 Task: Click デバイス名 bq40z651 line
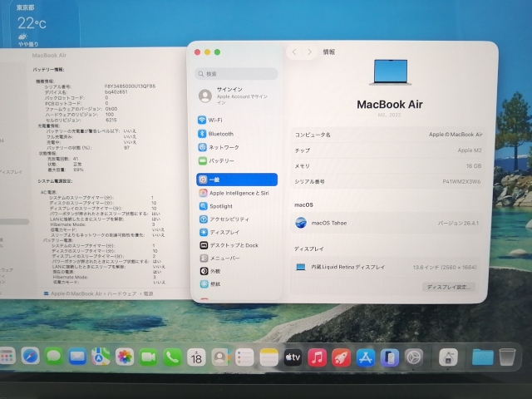(x=86, y=92)
